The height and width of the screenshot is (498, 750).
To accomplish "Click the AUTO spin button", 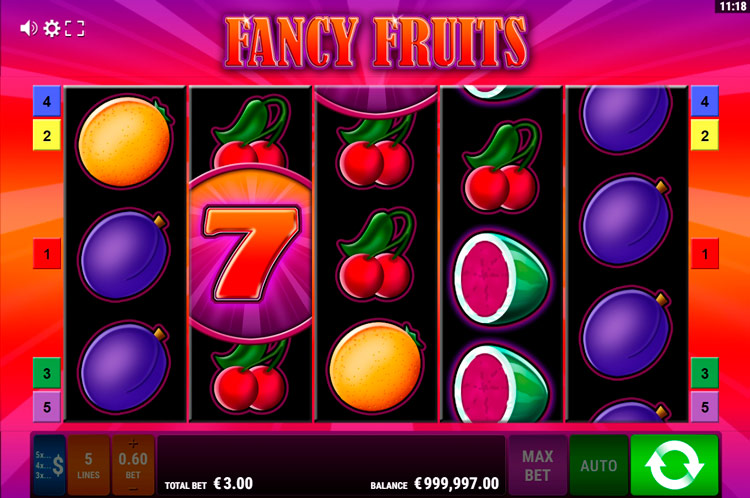I will (599, 465).
